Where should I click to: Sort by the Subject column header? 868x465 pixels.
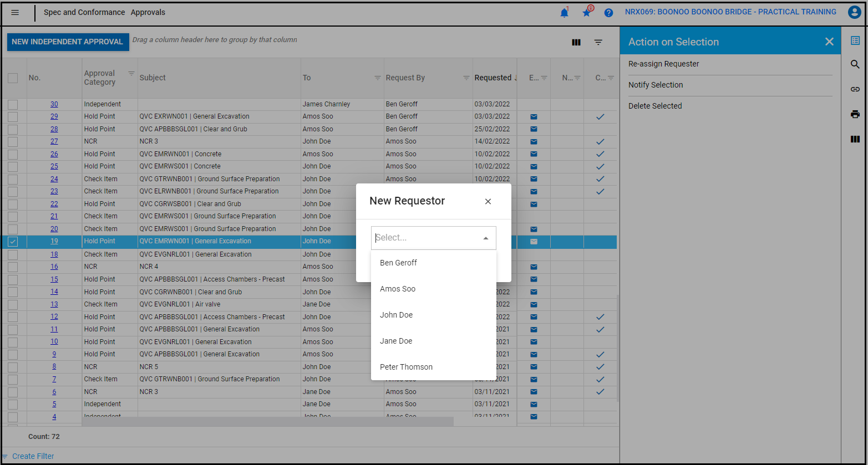click(x=153, y=78)
